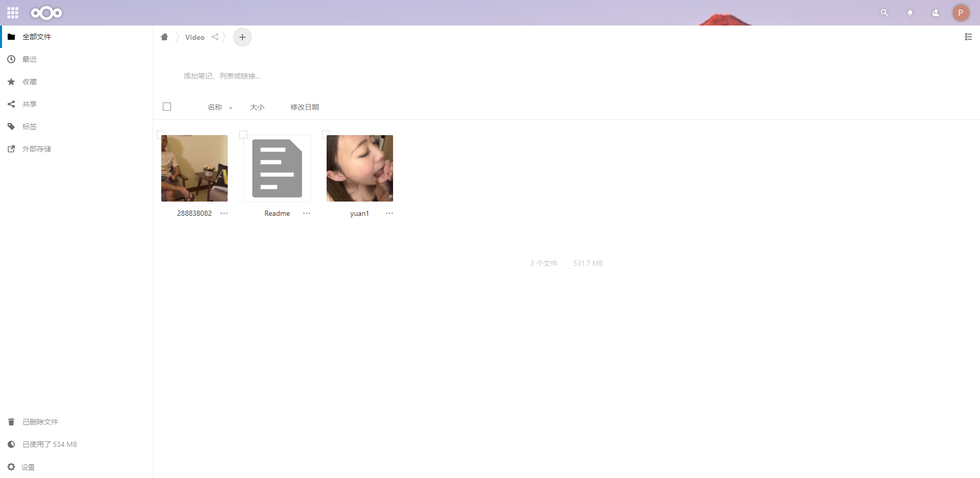Open the notifications bell

click(910, 13)
